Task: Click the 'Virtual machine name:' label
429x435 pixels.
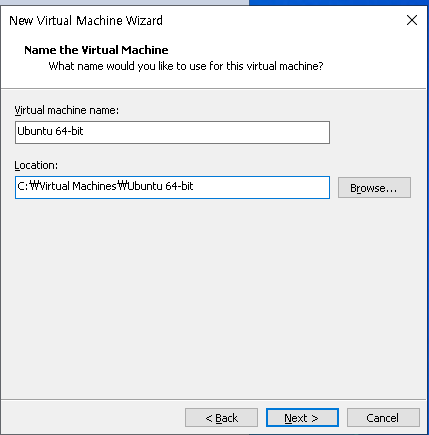Action: click(x=67, y=110)
